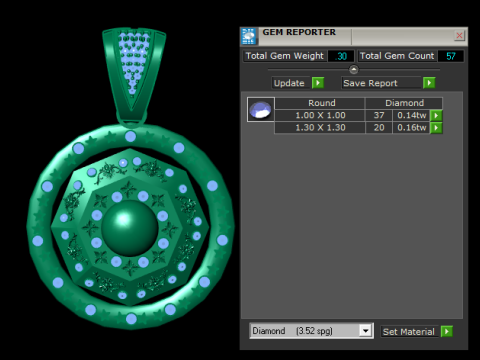This screenshot has height=360, width=480.
Task: Collapse panel using the round up-arrow handle
Action: point(354,70)
